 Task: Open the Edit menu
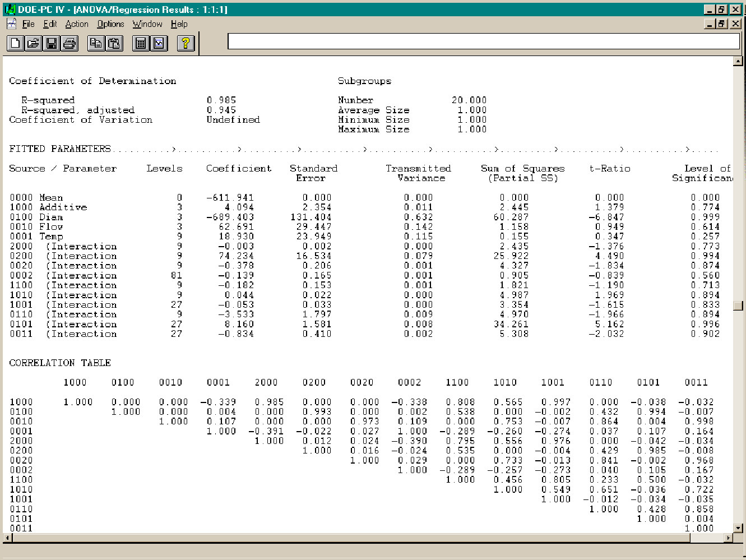[x=50, y=24]
